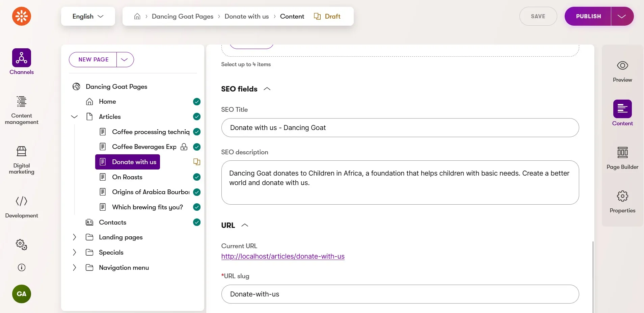The height and width of the screenshot is (313, 644).
Task: Click published status check next to Home
Action: [x=197, y=102]
